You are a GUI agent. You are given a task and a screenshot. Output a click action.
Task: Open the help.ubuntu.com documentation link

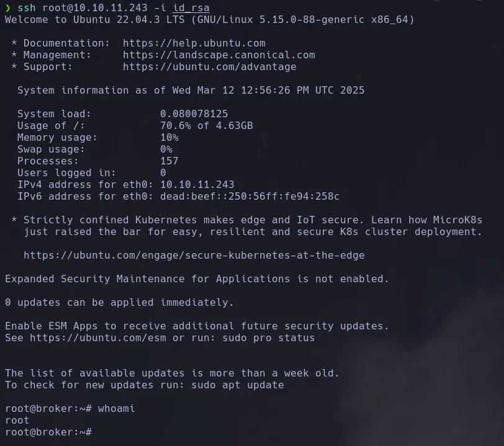194,43
